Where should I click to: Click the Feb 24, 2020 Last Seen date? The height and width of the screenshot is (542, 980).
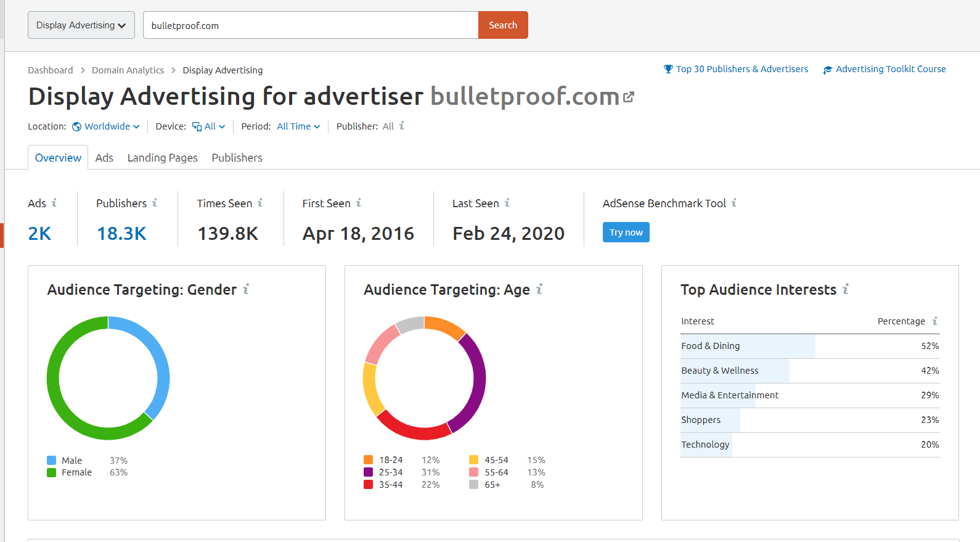508,234
